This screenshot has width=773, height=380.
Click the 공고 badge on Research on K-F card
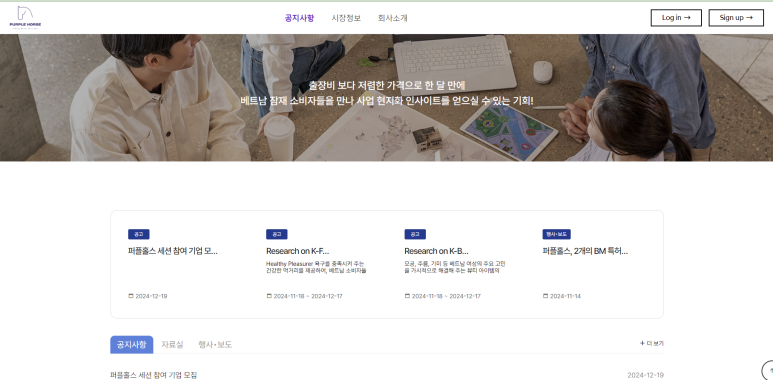pyautogui.click(x=277, y=234)
